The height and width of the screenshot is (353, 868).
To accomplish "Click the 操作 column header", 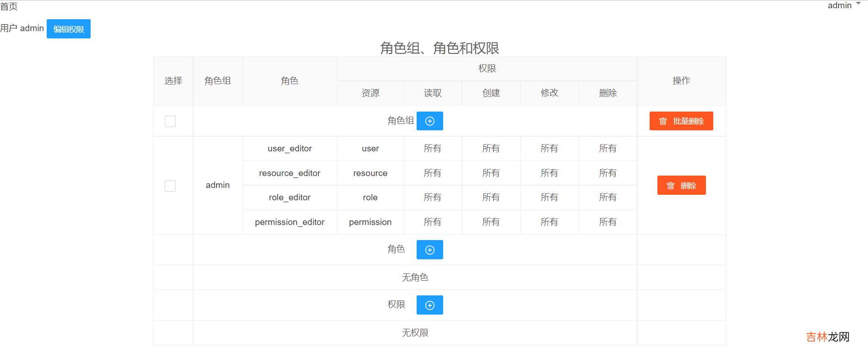I will tap(681, 81).
